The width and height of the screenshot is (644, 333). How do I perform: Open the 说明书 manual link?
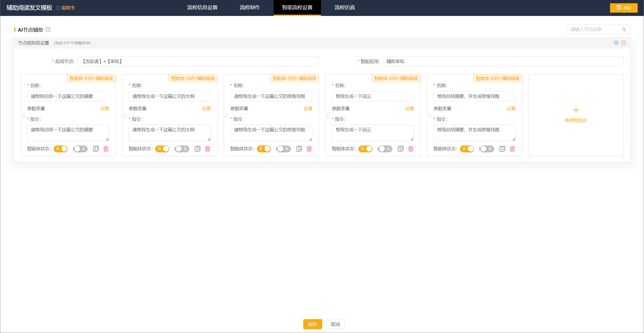[x=66, y=8]
